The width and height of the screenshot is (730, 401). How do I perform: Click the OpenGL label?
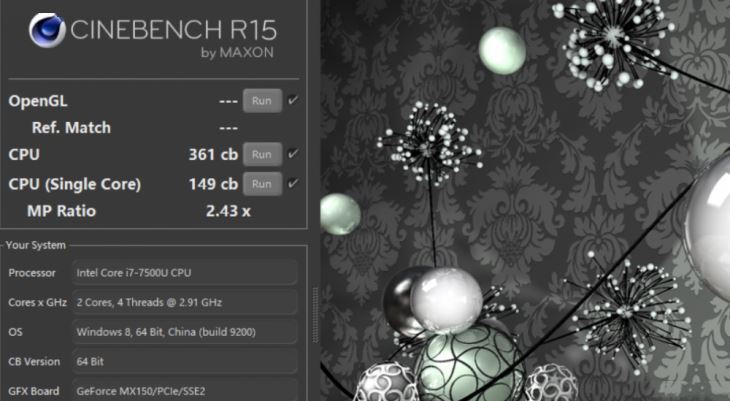pyautogui.click(x=38, y=101)
